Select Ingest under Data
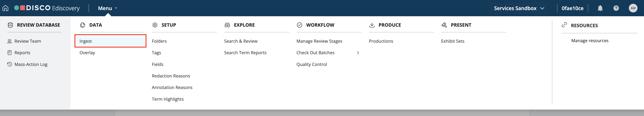 tap(110, 41)
